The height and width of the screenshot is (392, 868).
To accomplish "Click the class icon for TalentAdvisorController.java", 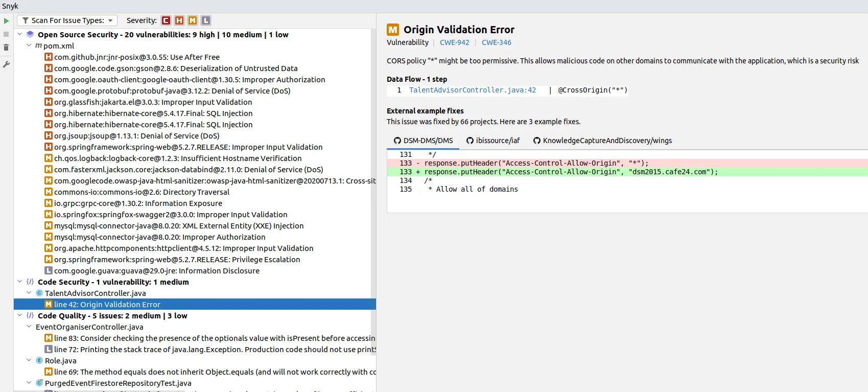I will coord(39,293).
